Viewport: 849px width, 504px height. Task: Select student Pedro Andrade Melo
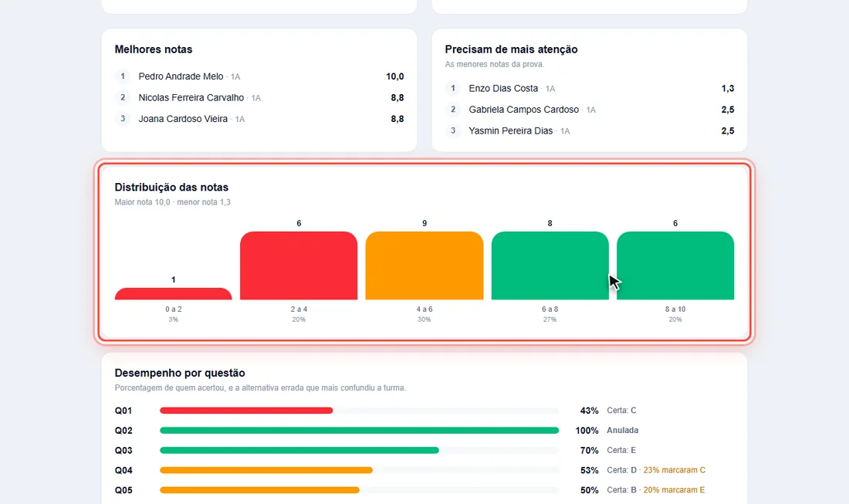point(181,76)
